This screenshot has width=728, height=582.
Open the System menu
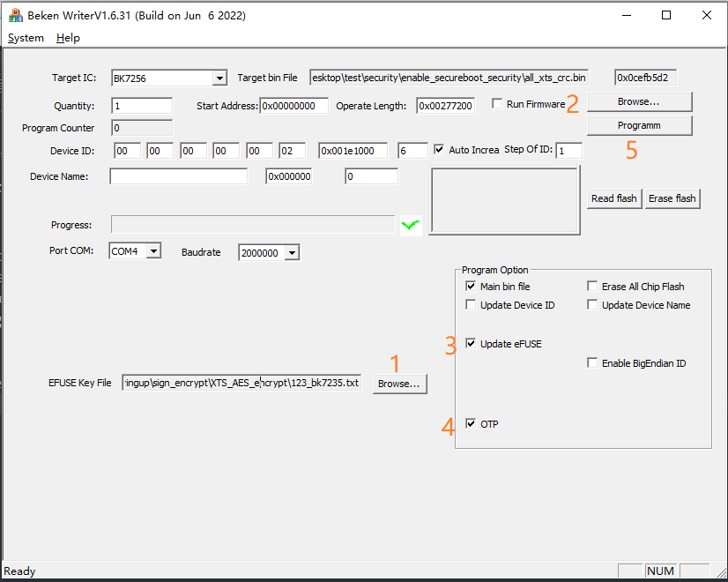click(26, 38)
